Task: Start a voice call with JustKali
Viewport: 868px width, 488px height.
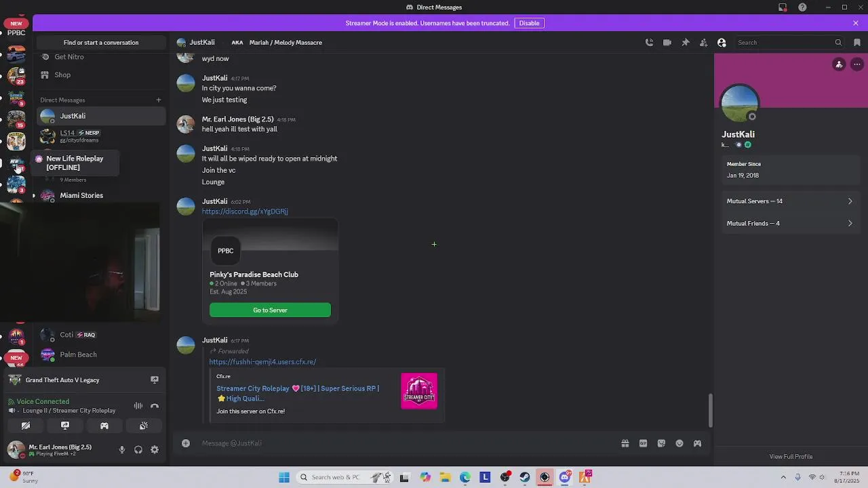Action: [649, 42]
